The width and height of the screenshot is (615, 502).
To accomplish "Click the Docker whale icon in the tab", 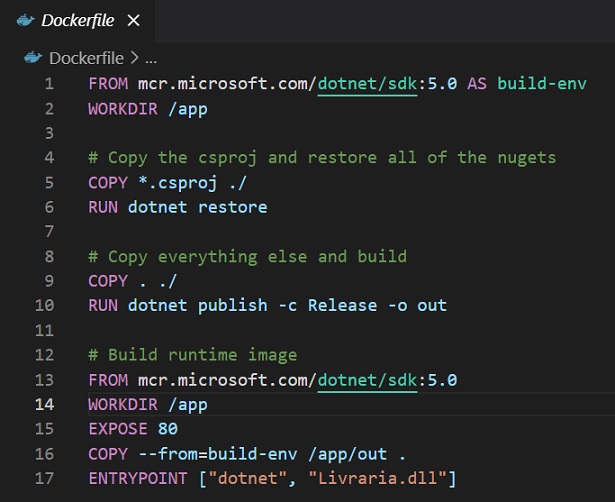I will (x=25, y=20).
